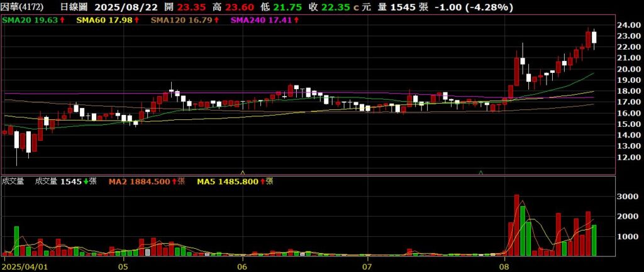Click the 08 month label on time axis

pyautogui.click(x=504, y=266)
